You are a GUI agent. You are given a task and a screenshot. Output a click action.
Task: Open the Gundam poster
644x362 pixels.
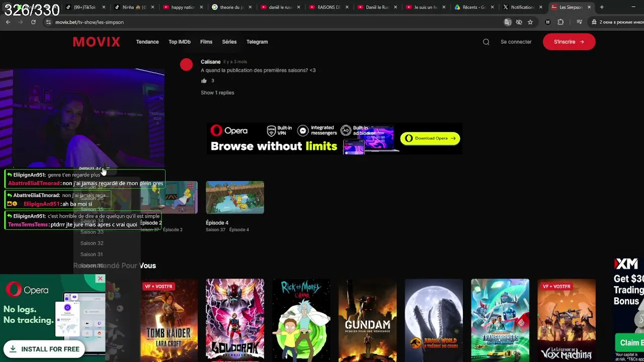point(367,320)
